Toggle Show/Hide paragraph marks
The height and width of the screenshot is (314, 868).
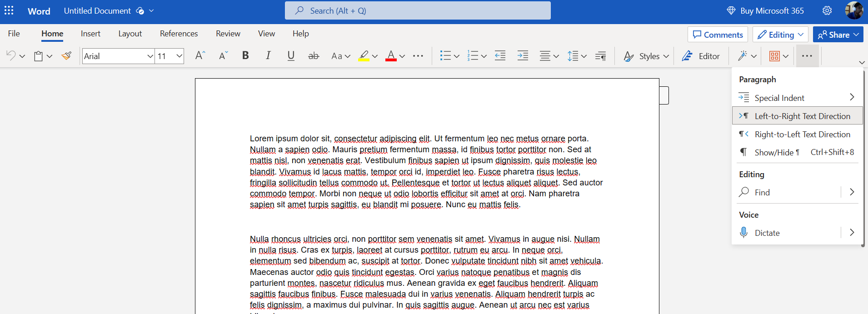point(798,152)
